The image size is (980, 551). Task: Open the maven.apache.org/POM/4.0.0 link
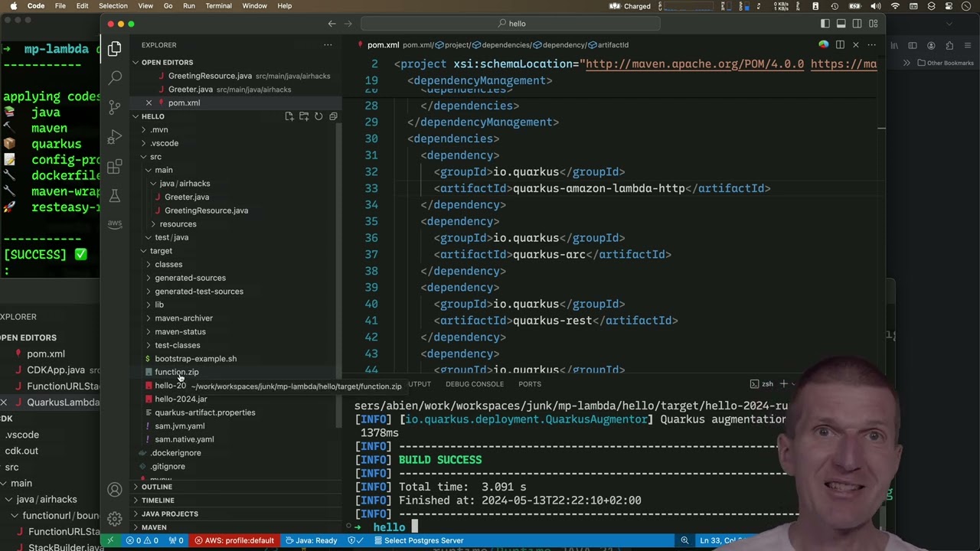click(694, 64)
